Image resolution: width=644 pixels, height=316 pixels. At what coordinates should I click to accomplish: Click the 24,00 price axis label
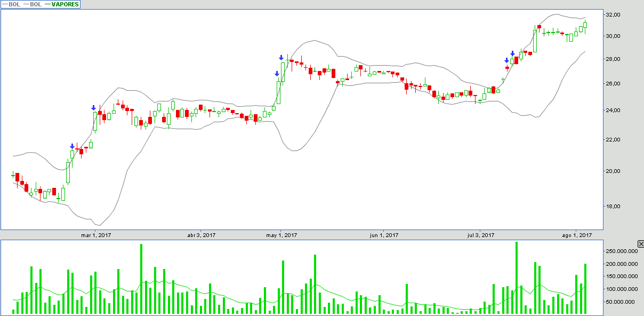click(613, 110)
